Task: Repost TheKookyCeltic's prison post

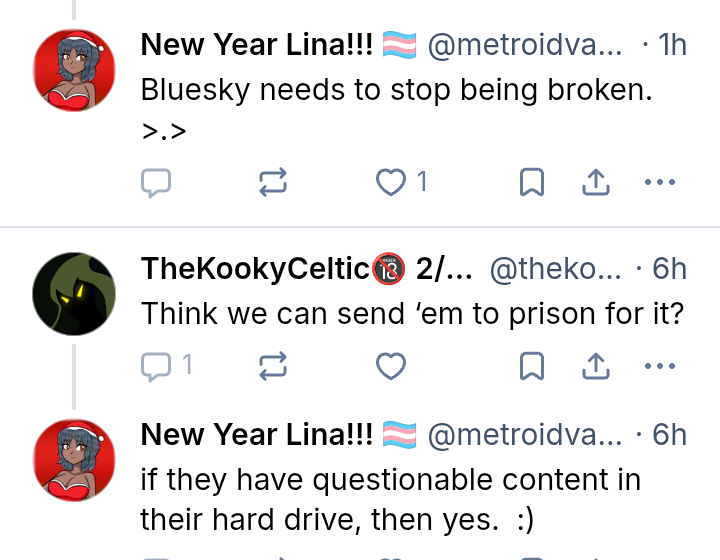Action: (x=273, y=367)
